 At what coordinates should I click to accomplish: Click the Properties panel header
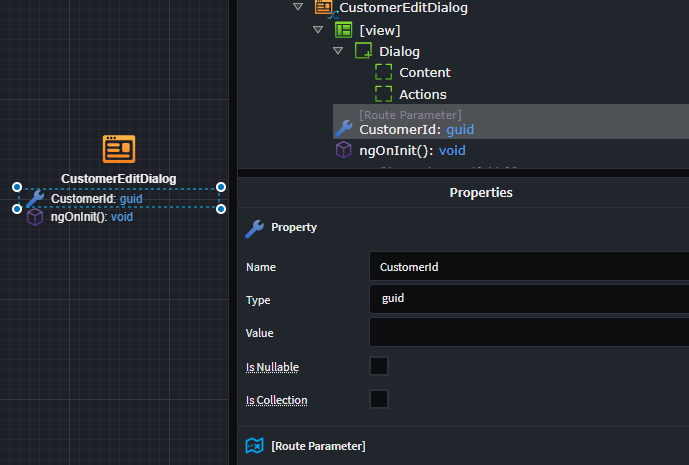481,193
